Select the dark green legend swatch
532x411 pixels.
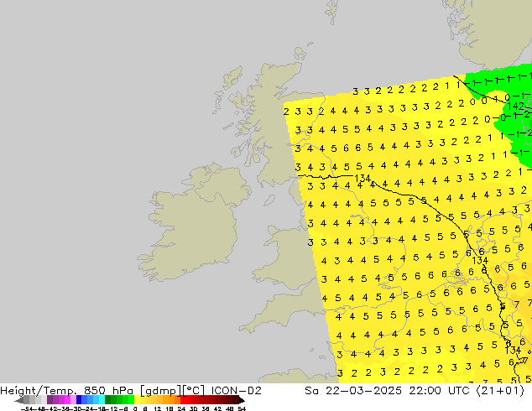[x=108, y=400]
